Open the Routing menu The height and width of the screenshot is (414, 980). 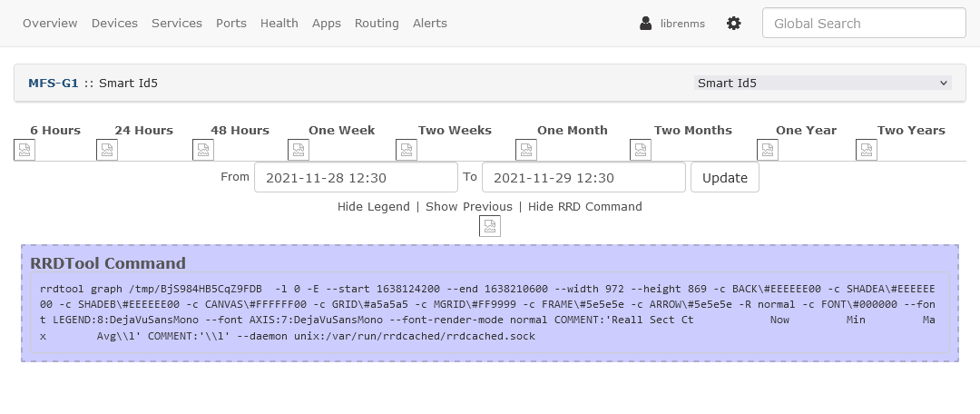(x=377, y=23)
